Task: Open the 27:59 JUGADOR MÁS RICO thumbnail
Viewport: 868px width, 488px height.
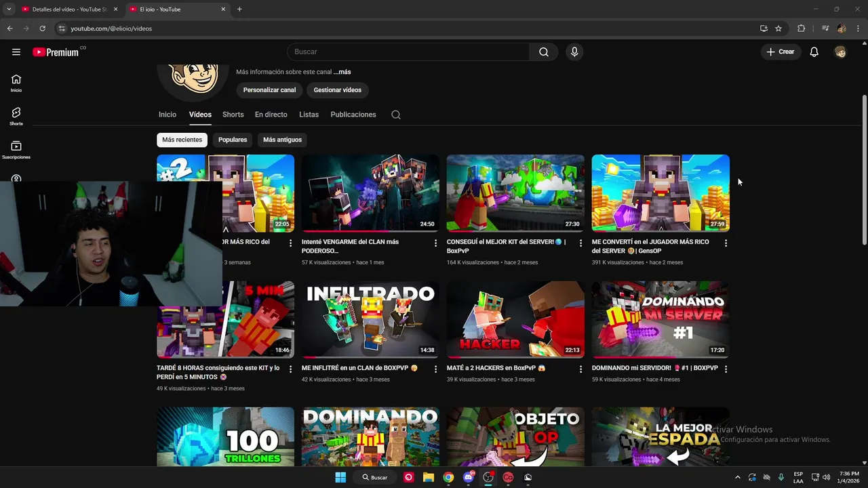Action: pos(660,193)
